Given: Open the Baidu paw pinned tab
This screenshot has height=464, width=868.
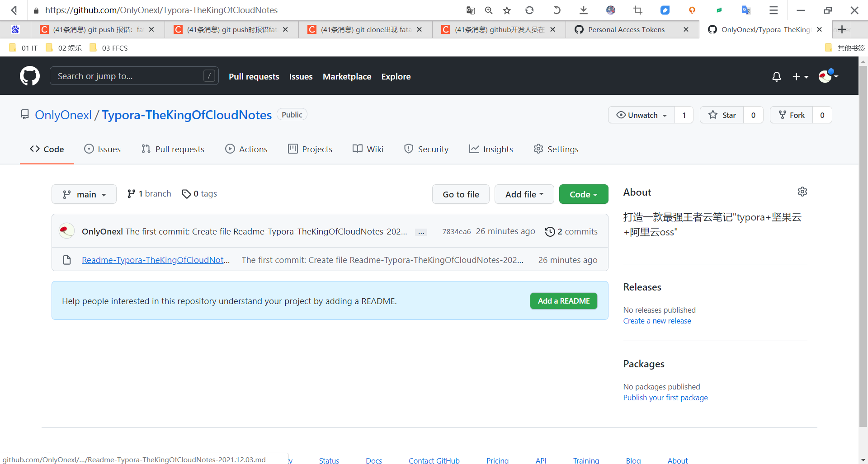Looking at the screenshot, I should pos(15,29).
